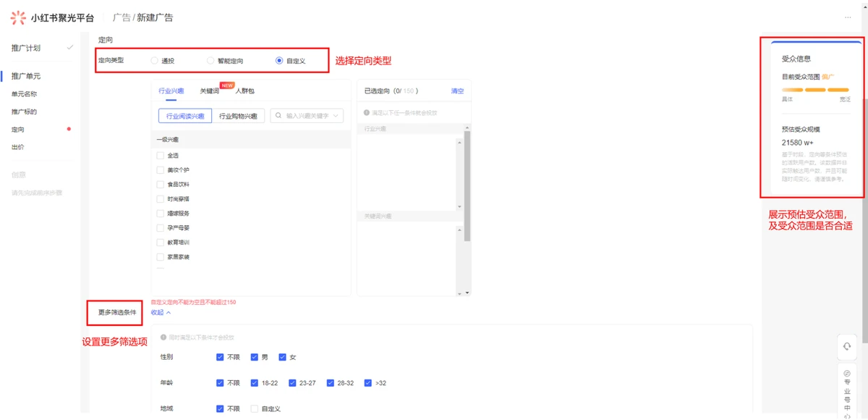
Task: Switch to the 关键词 tab
Action: point(209,91)
